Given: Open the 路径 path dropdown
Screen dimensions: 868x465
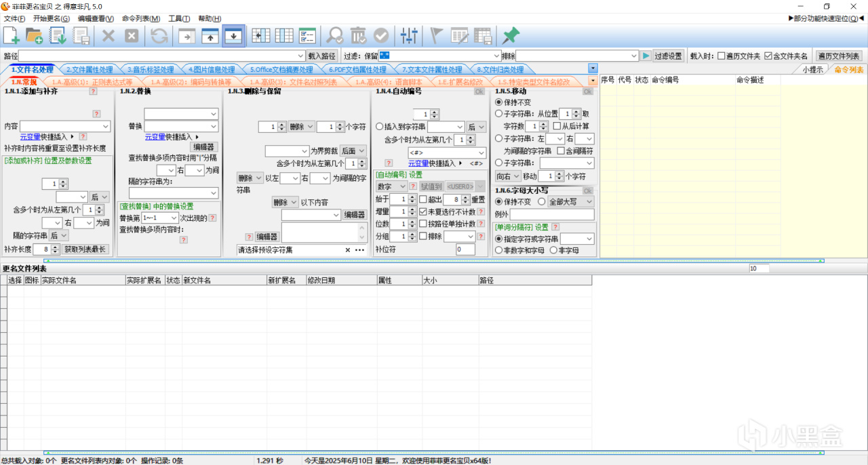Looking at the screenshot, I should click(x=301, y=56).
